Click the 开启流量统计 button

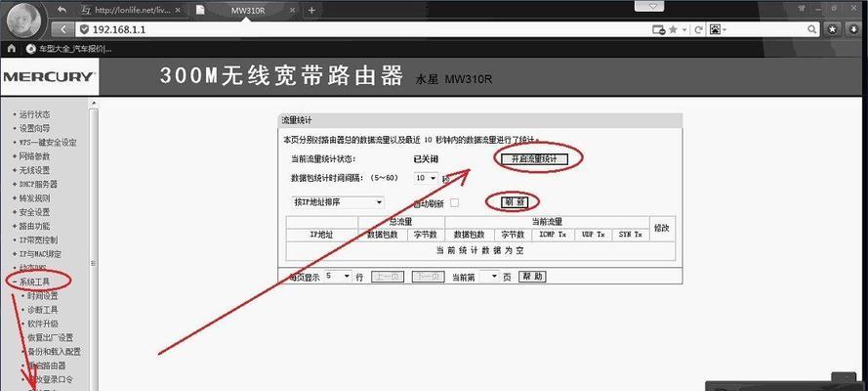535,159
